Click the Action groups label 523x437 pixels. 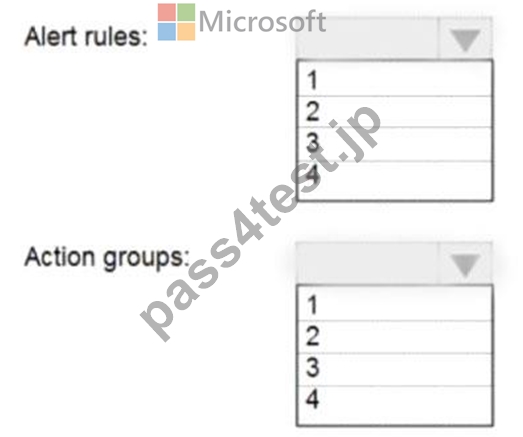[x=107, y=258]
